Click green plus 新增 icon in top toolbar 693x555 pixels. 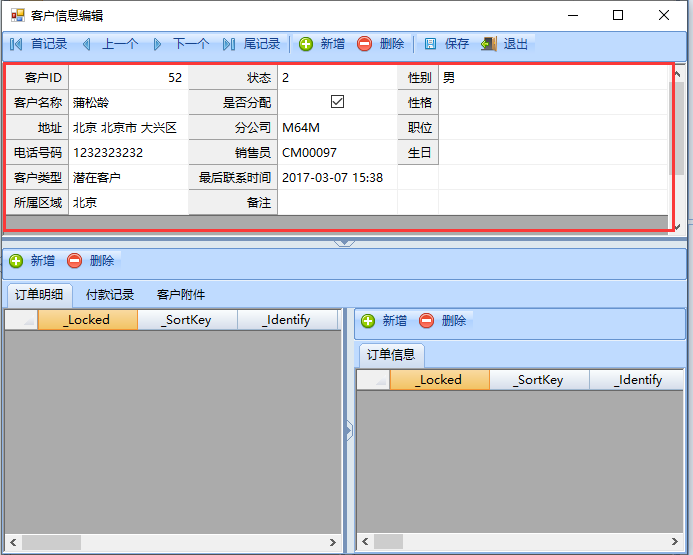pos(306,44)
